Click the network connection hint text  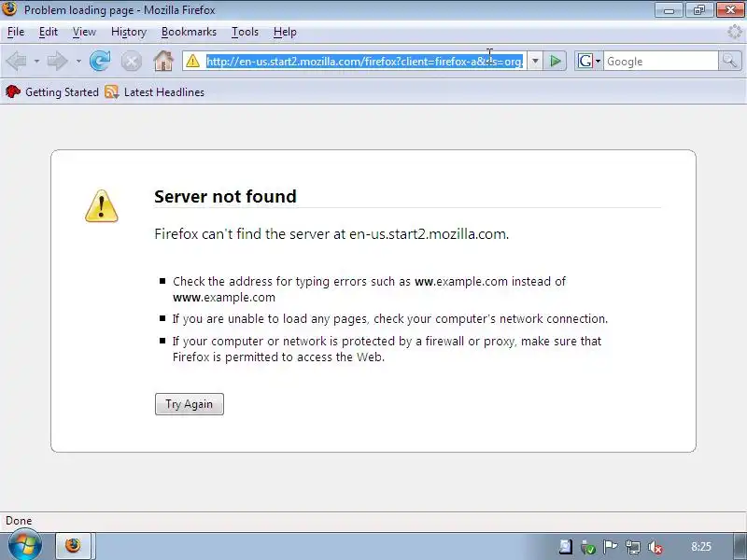(x=390, y=318)
